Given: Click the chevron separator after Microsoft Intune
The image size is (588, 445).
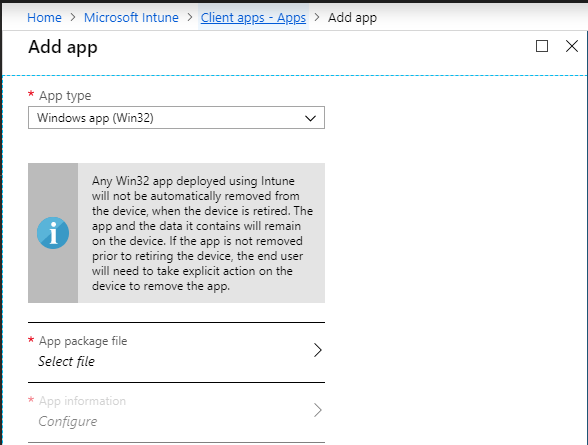Looking at the screenshot, I should pos(190,17).
